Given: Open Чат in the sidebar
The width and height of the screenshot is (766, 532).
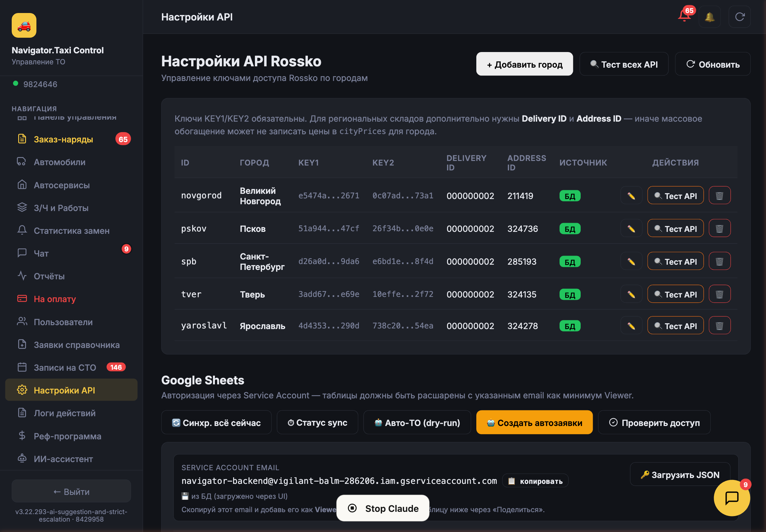Looking at the screenshot, I should click(x=71, y=253).
